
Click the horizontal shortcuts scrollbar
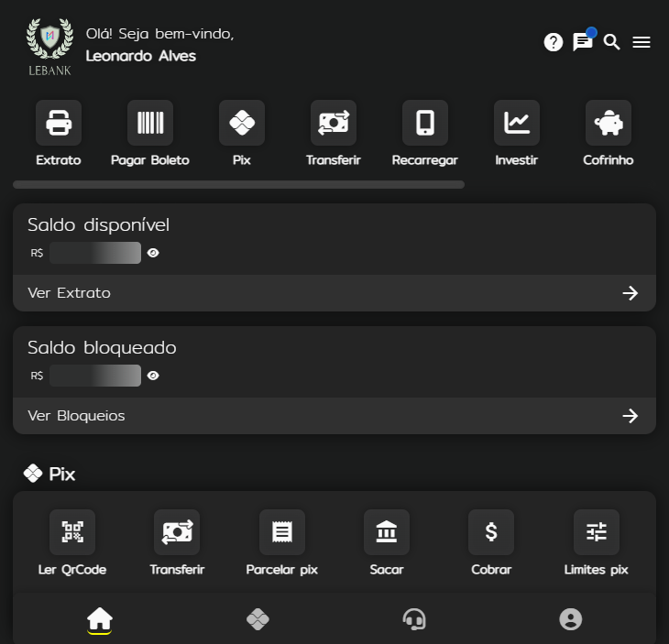[238, 185]
